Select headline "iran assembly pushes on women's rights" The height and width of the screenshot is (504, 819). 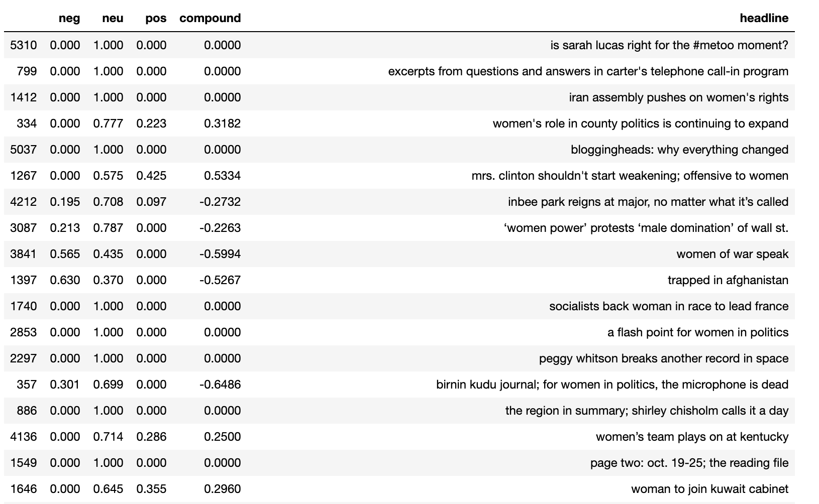tap(678, 97)
